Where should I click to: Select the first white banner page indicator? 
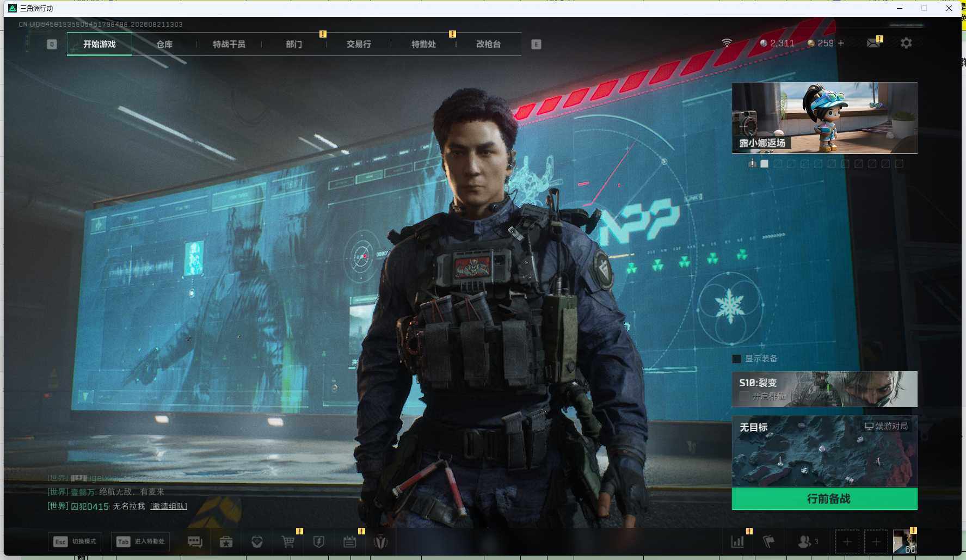pyautogui.click(x=765, y=163)
